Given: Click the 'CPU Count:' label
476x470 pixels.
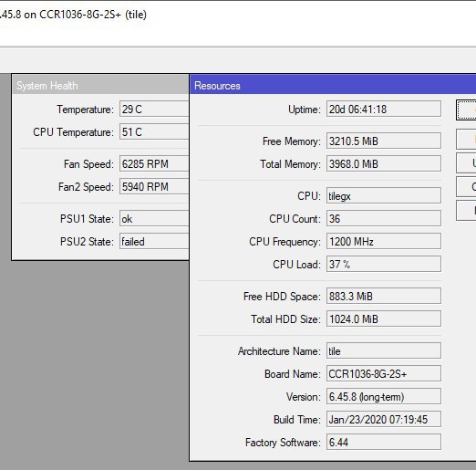Looking at the screenshot, I should (295, 219).
